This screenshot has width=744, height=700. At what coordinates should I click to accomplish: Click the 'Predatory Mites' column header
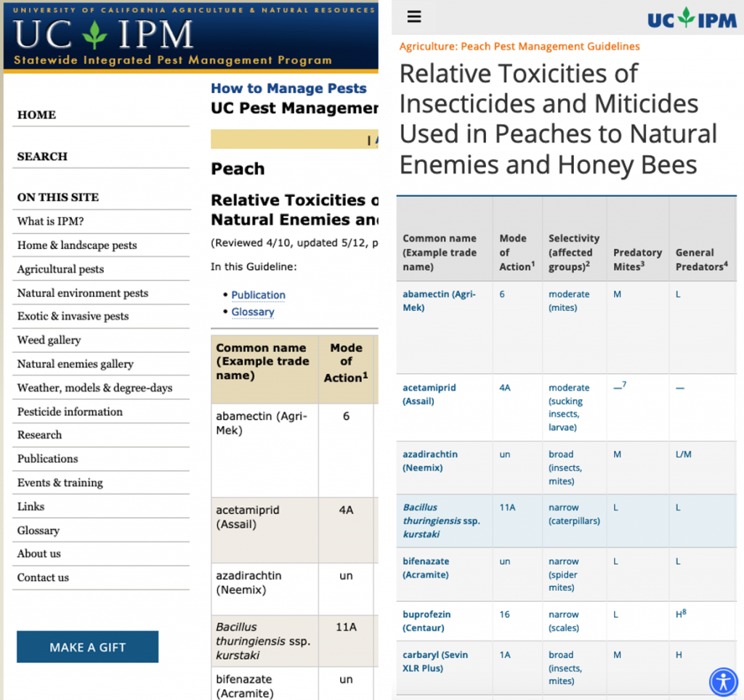coord(637,259)
